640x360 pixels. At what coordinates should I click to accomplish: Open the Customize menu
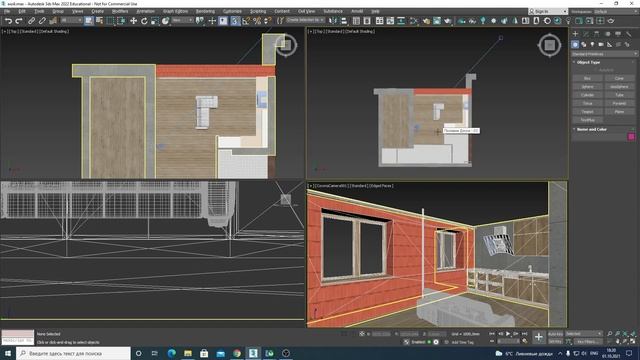(232, 11)
